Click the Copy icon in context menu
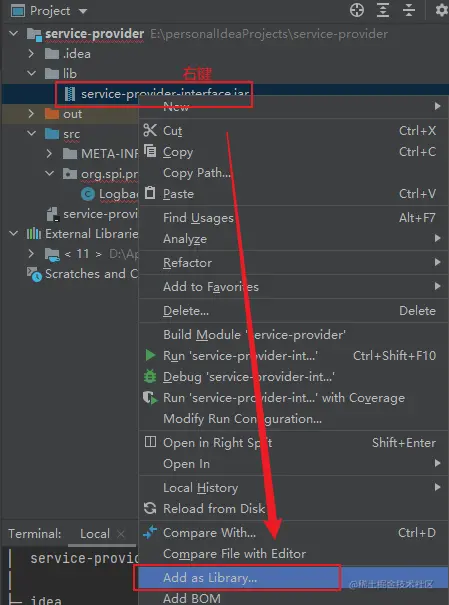This screenshot has width=449, height=605. point(150,150)
